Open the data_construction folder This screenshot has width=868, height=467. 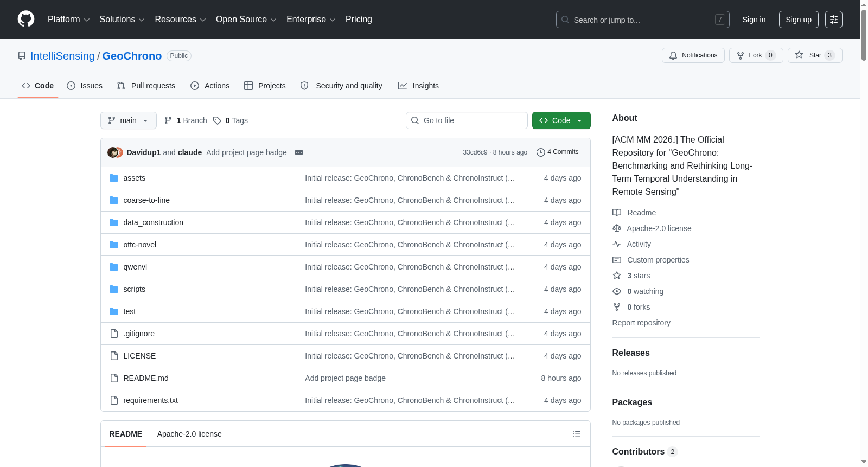[153, 222]
